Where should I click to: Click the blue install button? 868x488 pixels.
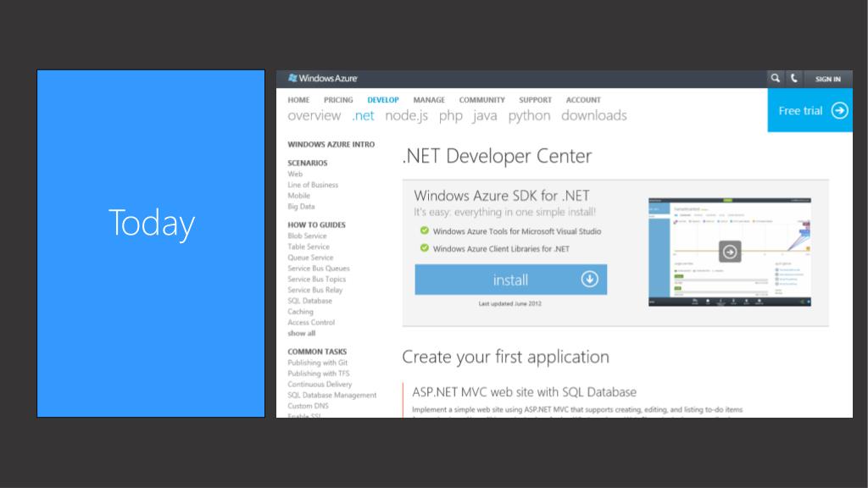(x=510, y=280)
